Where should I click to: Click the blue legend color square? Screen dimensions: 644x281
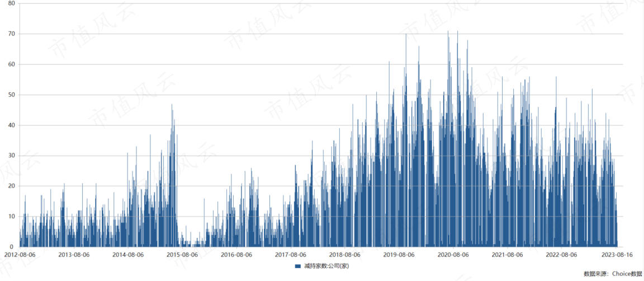[298, 266]
